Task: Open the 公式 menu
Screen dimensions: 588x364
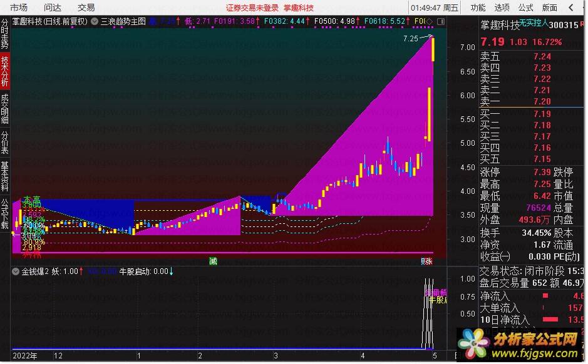Action: pyautogui.click(x=526, y=8)
